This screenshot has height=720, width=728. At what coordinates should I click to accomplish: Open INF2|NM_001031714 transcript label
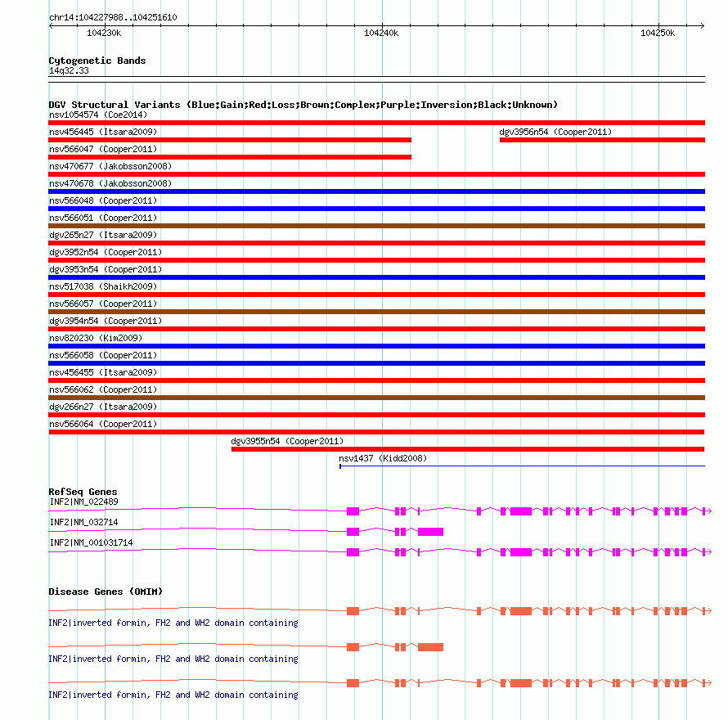click(x=91, y=542)
